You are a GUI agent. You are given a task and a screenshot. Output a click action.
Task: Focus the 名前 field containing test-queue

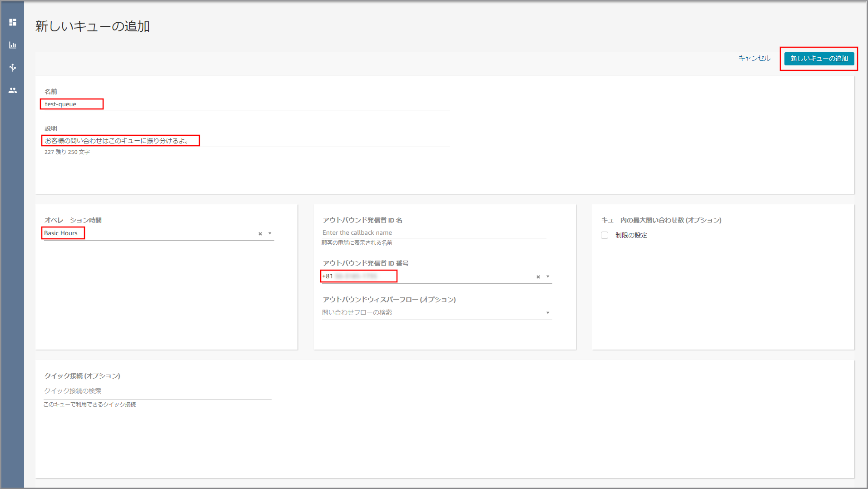pyautogui.click(x=247, y=104)
